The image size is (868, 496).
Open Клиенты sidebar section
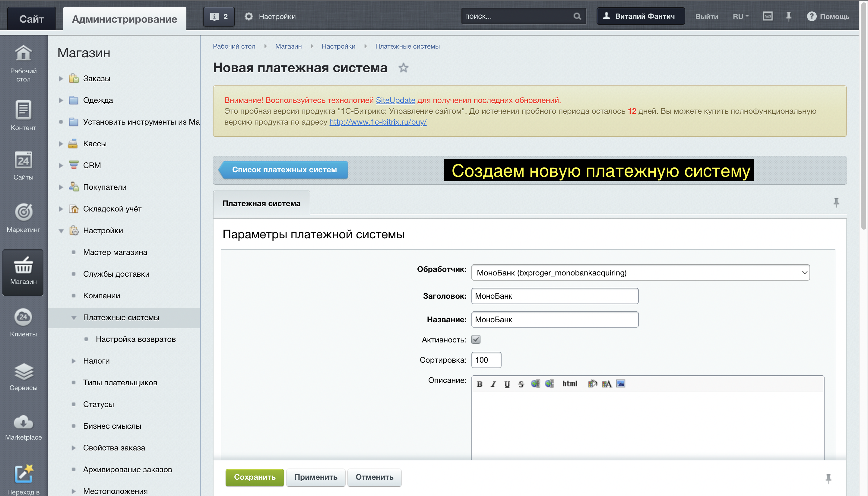pyautogui.click(x=23, y=322)
